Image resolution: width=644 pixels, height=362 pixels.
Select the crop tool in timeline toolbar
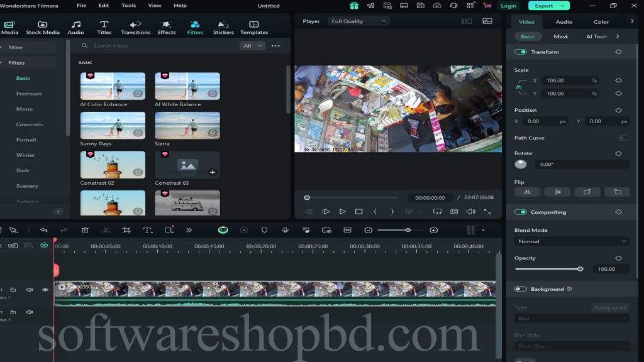tap(126, 231)
